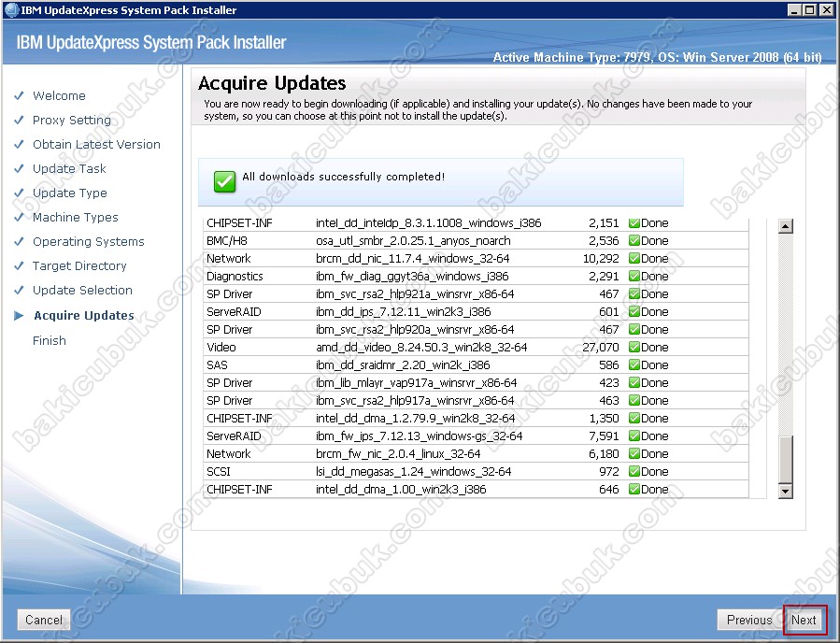Click the Cancel button
Screen dimensions: 840x643
point(44,620)
